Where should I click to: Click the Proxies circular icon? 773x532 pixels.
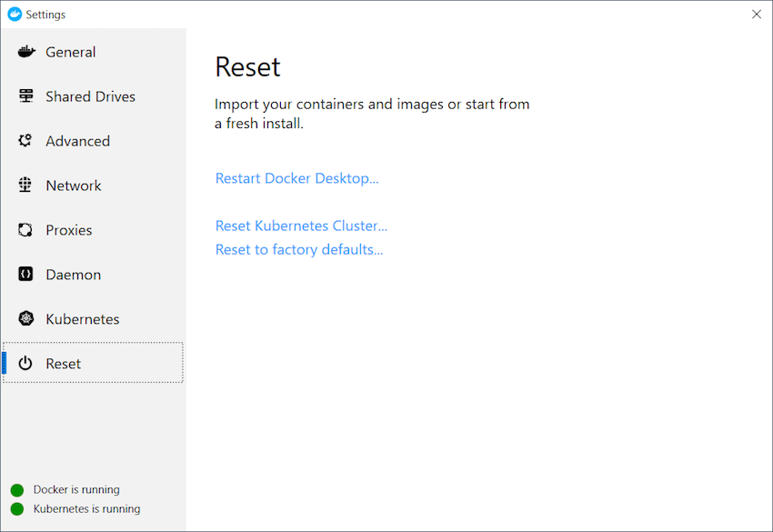tap(25, 230)
